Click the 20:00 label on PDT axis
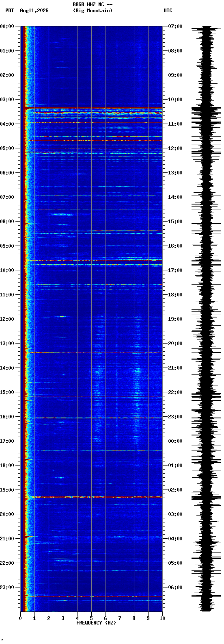 pos(7,514)
